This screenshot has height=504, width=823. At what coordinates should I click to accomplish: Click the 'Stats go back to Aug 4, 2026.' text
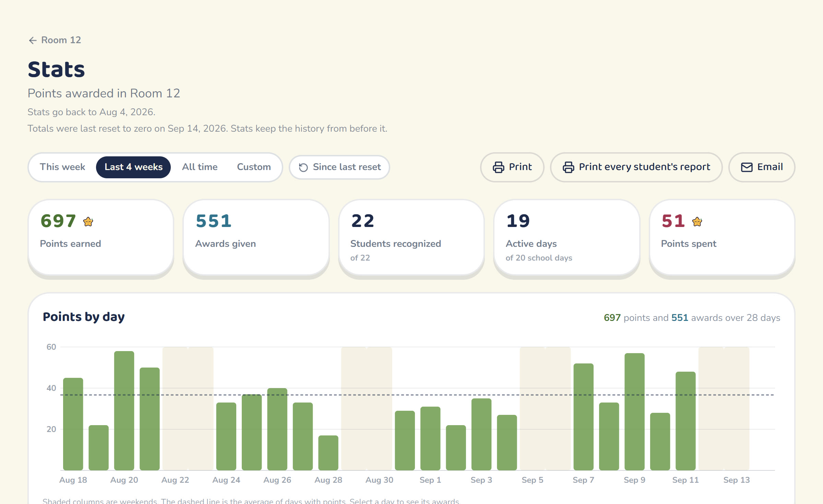point(92,112)
